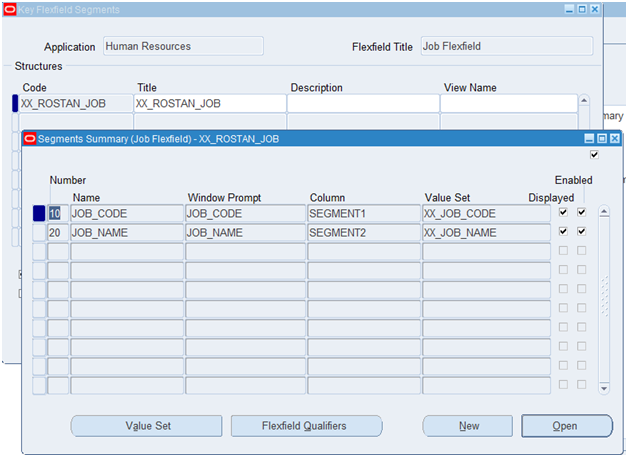This screenshot has height=457, width=628.
Task: Click structure Title field XX_ROSTAN_JOB
Action: pyautogui.click(x=210, y=103)
